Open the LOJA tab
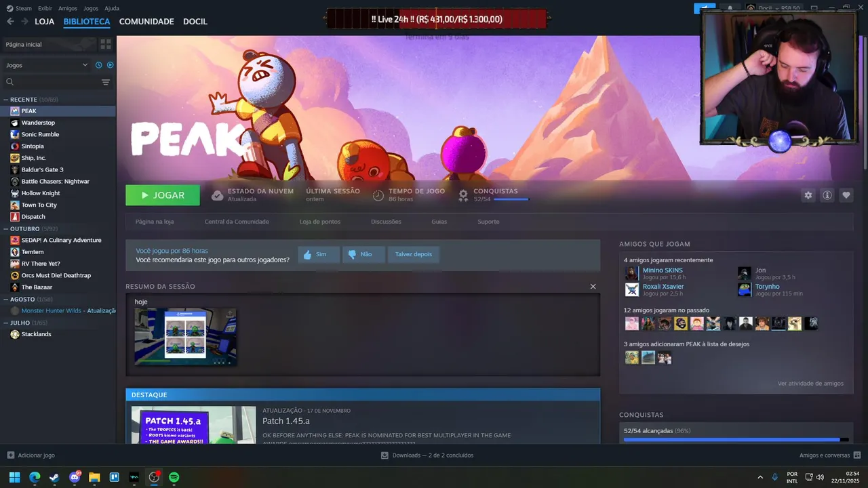868x488 pixels. coord(45,22)
